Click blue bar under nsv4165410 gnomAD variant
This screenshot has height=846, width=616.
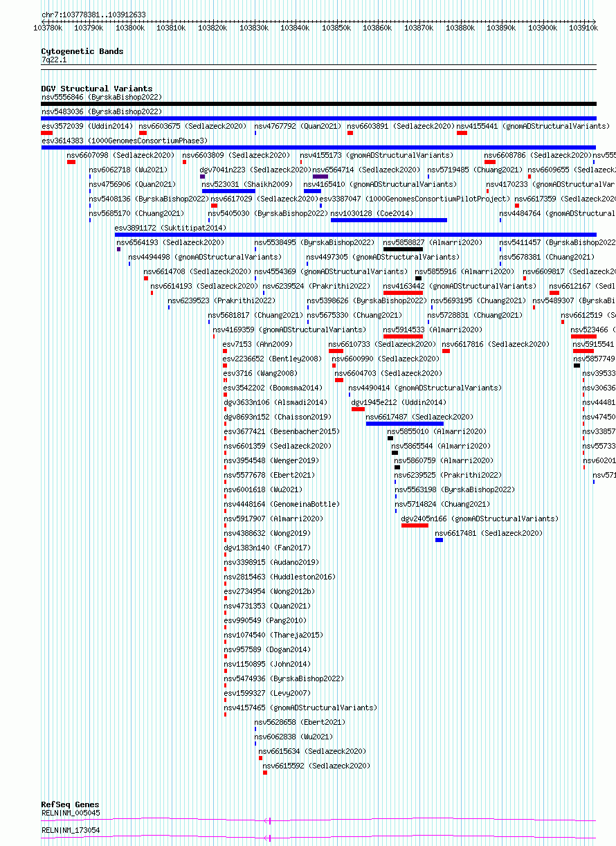pyautogui.click(x=312, y=191)
